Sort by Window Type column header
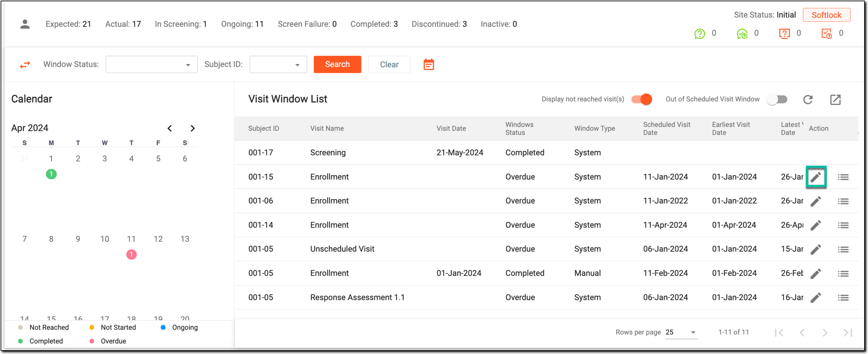The width and height of the screenshot is (868, 354). pos(594,129)
